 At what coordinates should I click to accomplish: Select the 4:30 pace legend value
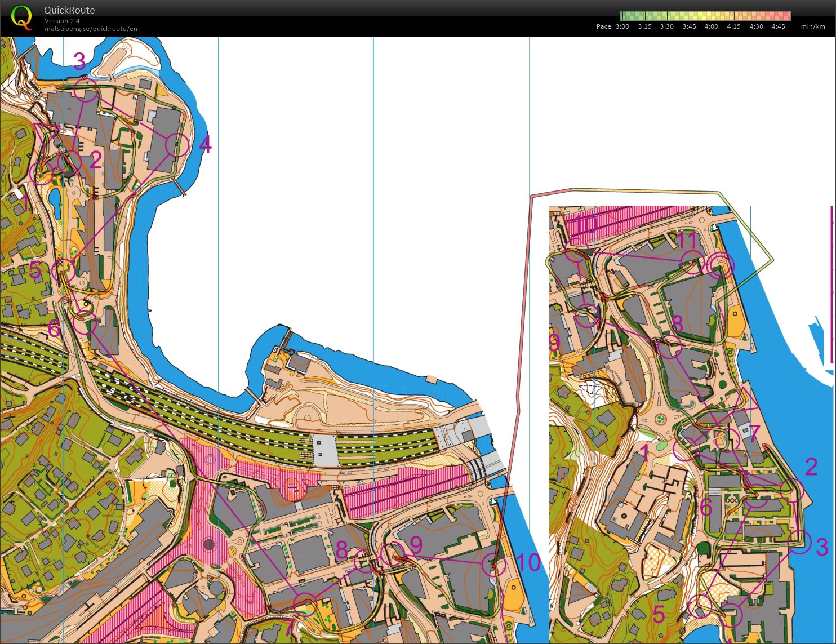[x=756, y=26]
